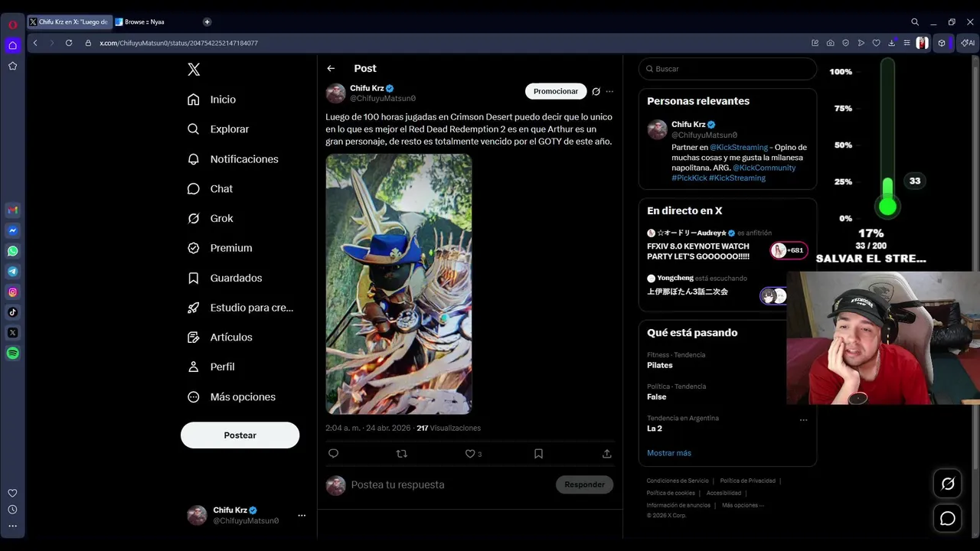The height and width of the screenshot is (551, 980).
Task: Open WhatsApp in the Opera sidebar
Action: (12, 251)
